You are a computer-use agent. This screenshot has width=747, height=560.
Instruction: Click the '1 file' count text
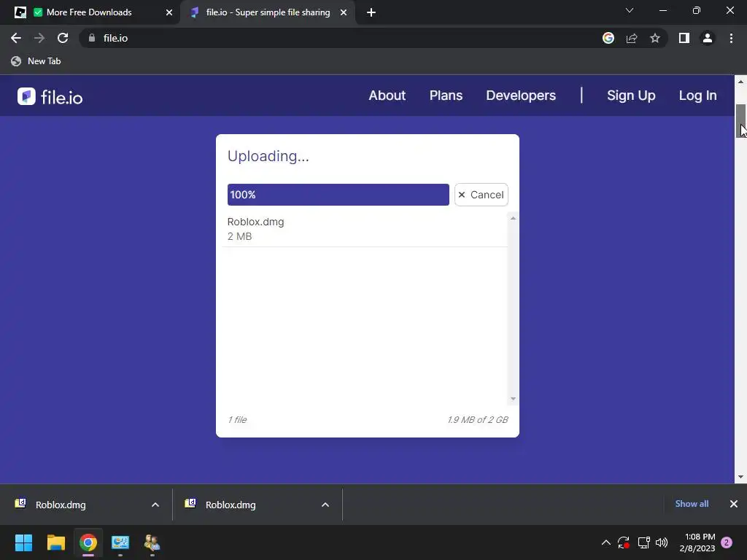pos(237,419)
